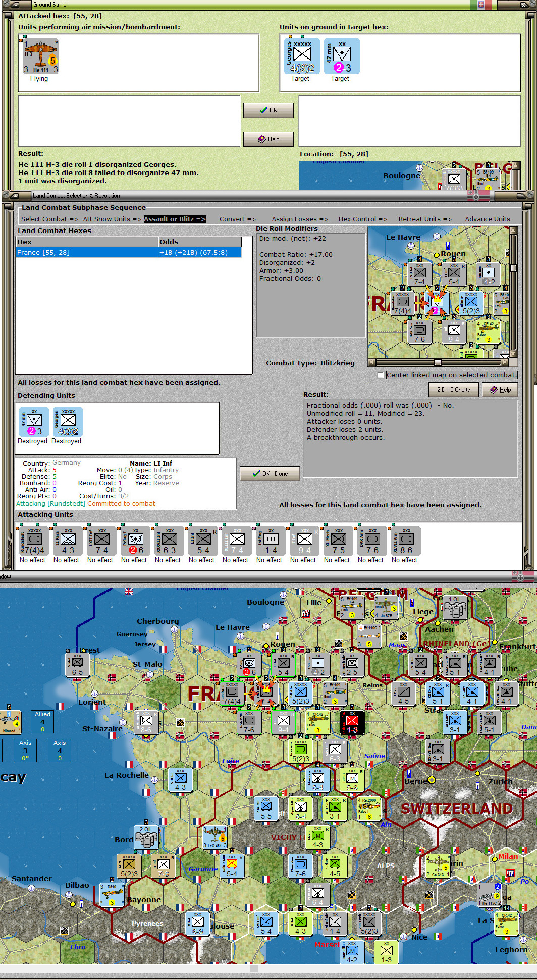Screen dimensions: 537x980
Task: Confirm with OK in the Ground Strike window
Action: click(268, 110)
